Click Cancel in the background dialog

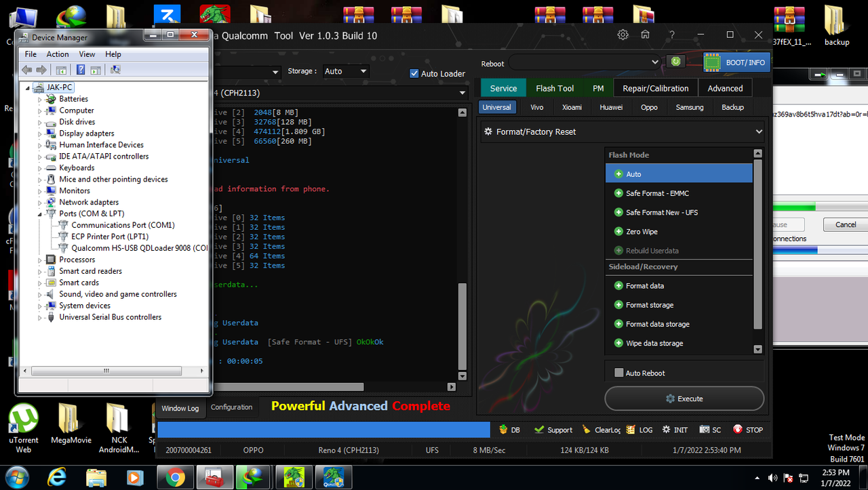point(846,224)
